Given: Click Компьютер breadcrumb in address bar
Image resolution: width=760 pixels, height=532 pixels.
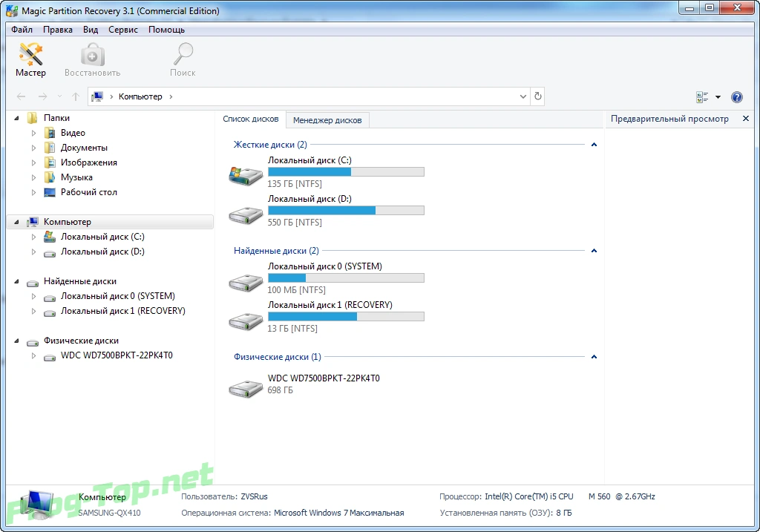Looking at the screenshot, I should pos(140,96).
